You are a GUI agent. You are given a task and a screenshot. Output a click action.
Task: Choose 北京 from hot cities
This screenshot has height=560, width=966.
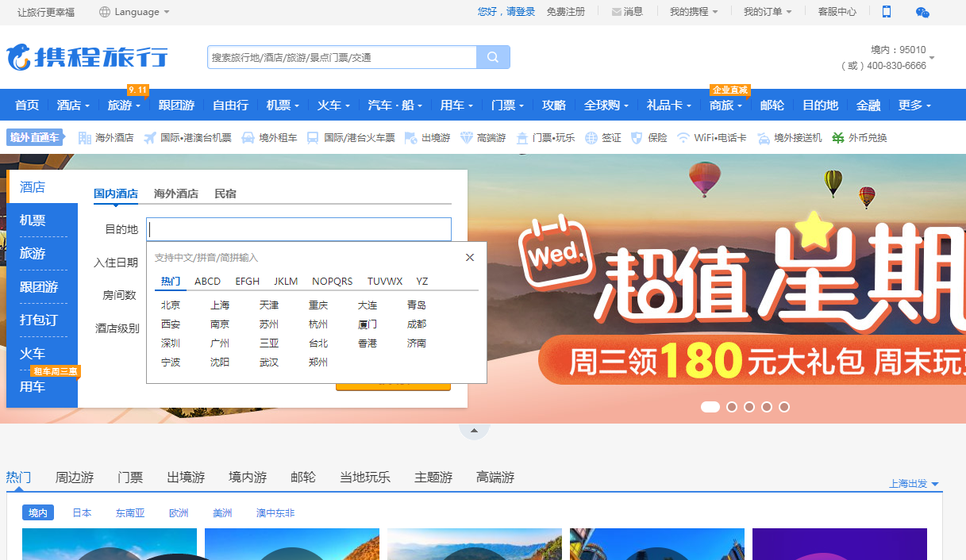(171, 305)
